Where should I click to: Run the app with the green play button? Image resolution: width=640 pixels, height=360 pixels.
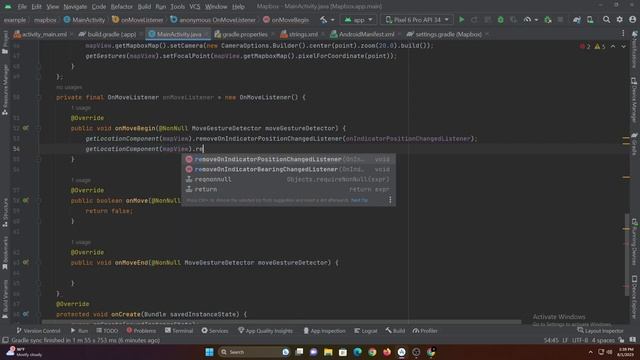tap(462, 20)
